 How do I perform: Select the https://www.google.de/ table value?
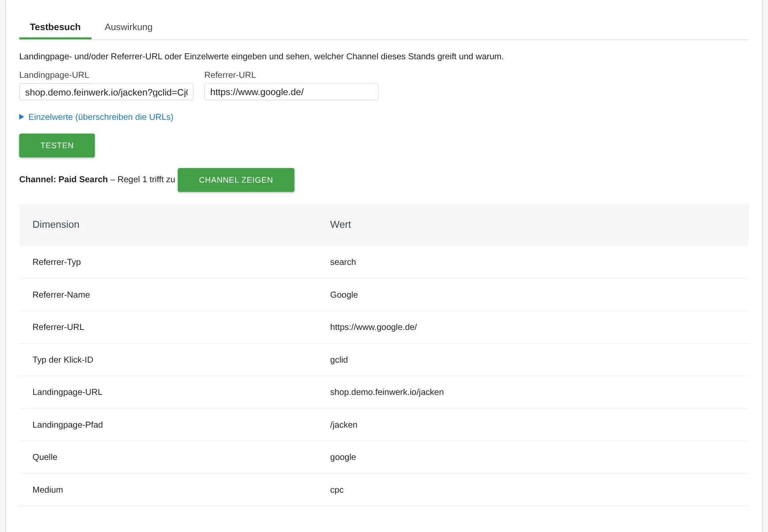[x=374, y=327]
